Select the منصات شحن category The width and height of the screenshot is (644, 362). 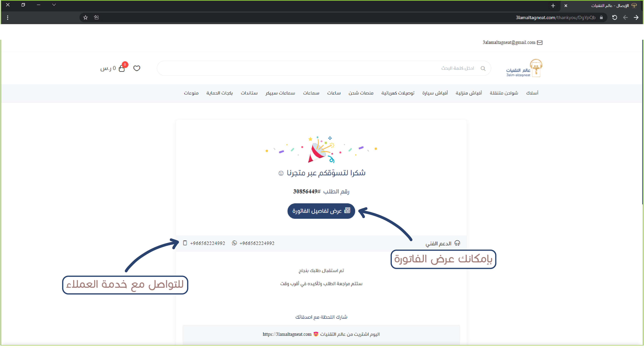[x=361, y=93]
